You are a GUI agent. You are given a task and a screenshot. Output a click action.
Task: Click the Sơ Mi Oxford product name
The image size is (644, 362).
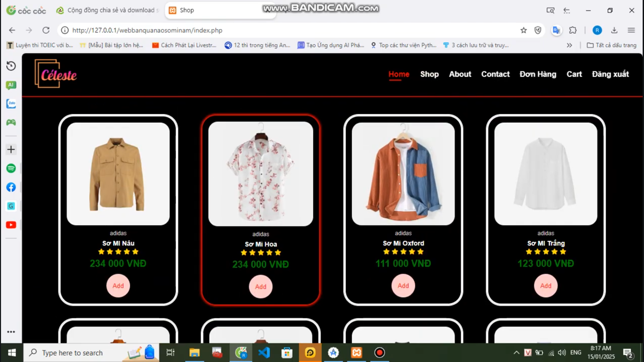coord(403,243)
